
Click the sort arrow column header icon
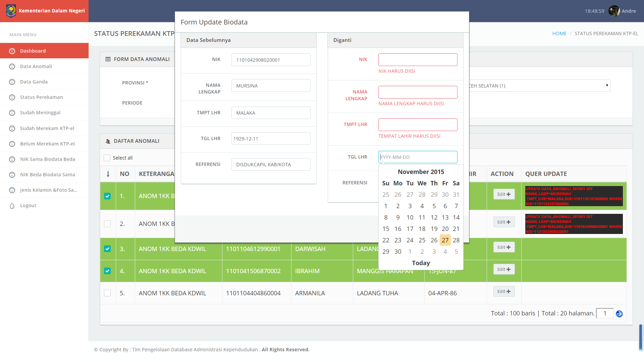pyautogui.click(x=108, y=174)
